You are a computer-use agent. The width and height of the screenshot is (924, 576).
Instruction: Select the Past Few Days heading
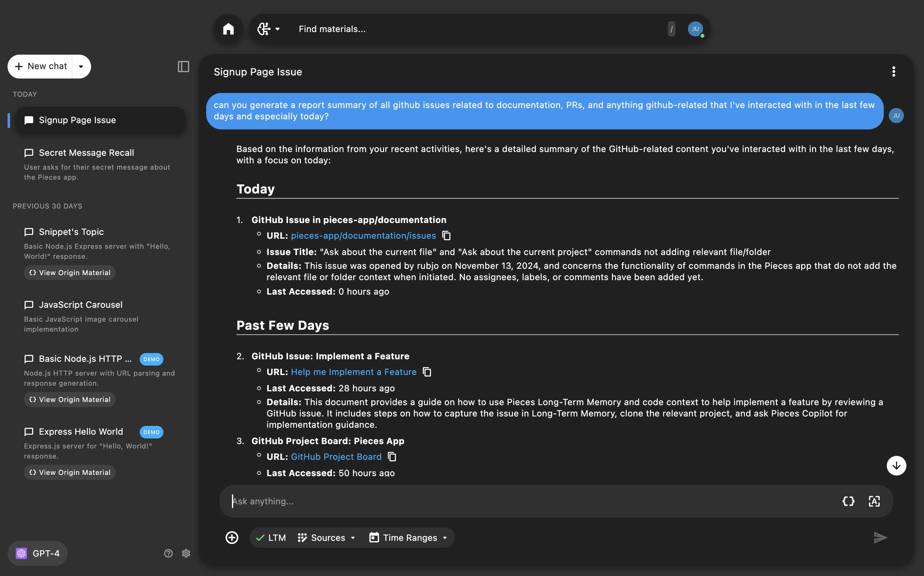click(x=283, y=325)
